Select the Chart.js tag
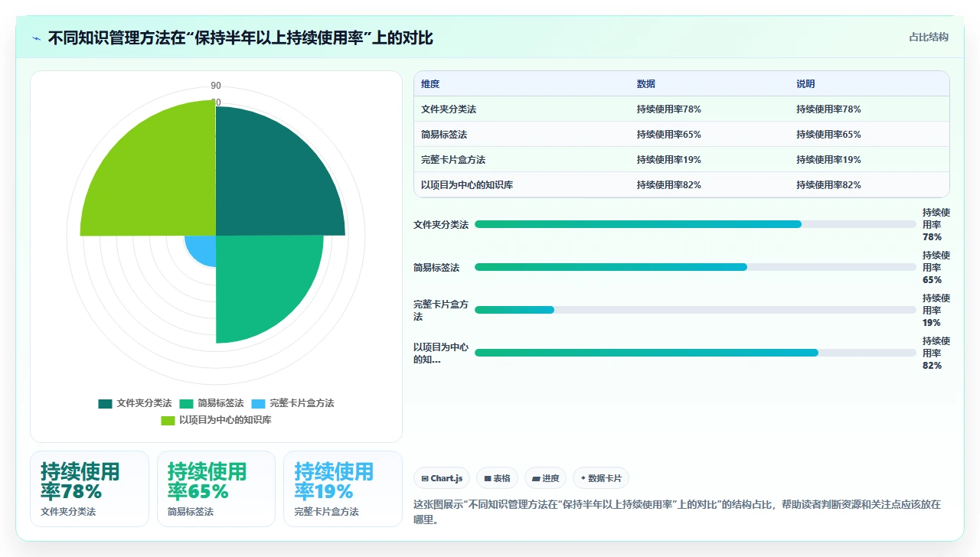This screenshot has height=557, width=980. 441,478
